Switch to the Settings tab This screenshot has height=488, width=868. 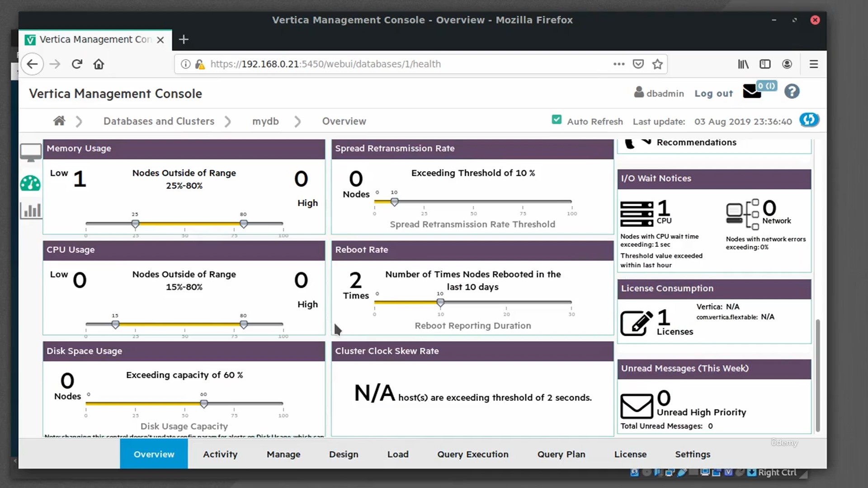(x=693, y=454)
